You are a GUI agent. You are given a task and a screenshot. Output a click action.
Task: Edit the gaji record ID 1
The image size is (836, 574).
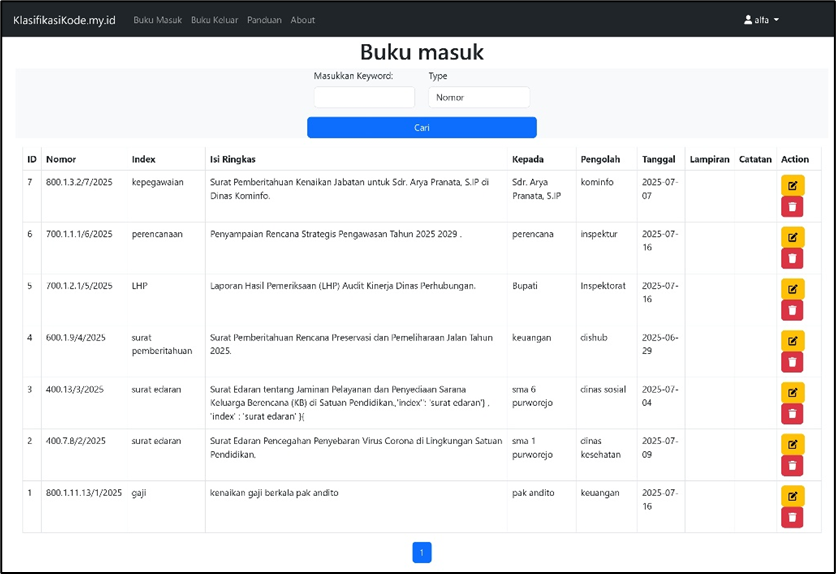click(792, 495)
